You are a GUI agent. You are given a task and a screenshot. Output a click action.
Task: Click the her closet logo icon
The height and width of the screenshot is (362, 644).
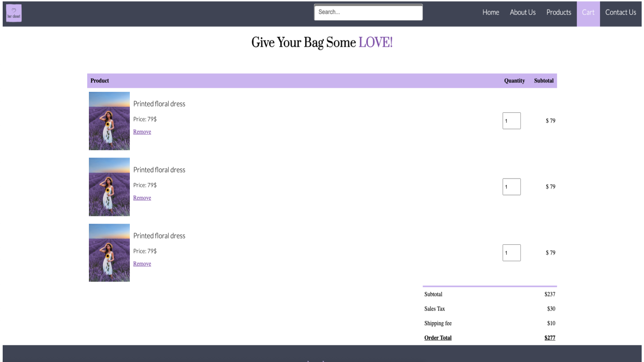click(x=14, y=13)
